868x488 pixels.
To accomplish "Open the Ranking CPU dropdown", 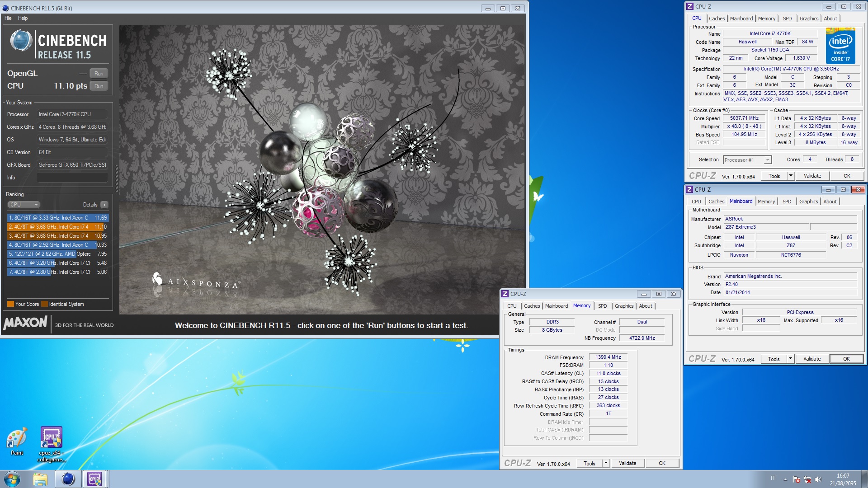I will click(x=24, y=205).
